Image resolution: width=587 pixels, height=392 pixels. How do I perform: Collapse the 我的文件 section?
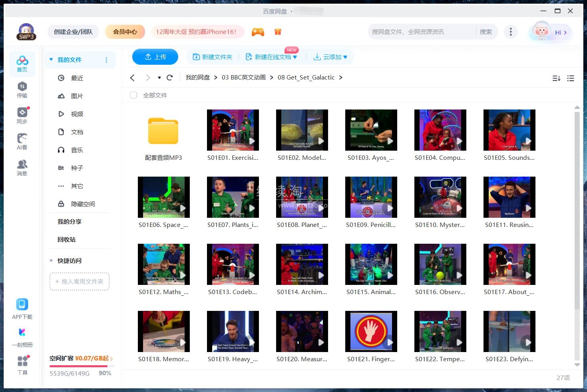click(51, 60)
